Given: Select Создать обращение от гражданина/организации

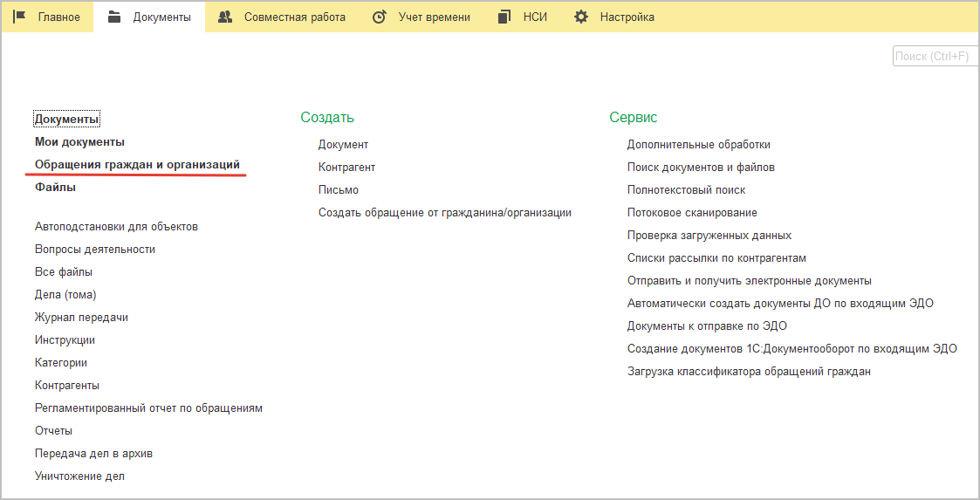Looking at the screenshot, I should (x=444, y=212).
